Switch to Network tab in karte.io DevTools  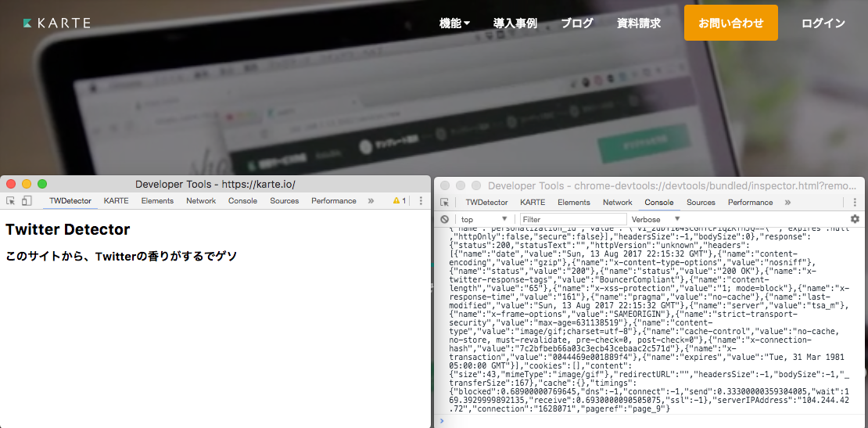tap(201, 201)
